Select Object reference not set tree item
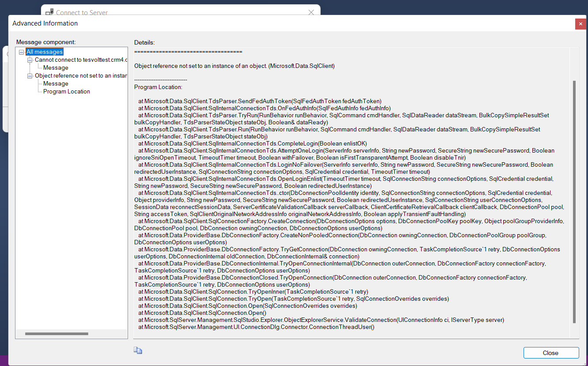 [x=81, y=76]
